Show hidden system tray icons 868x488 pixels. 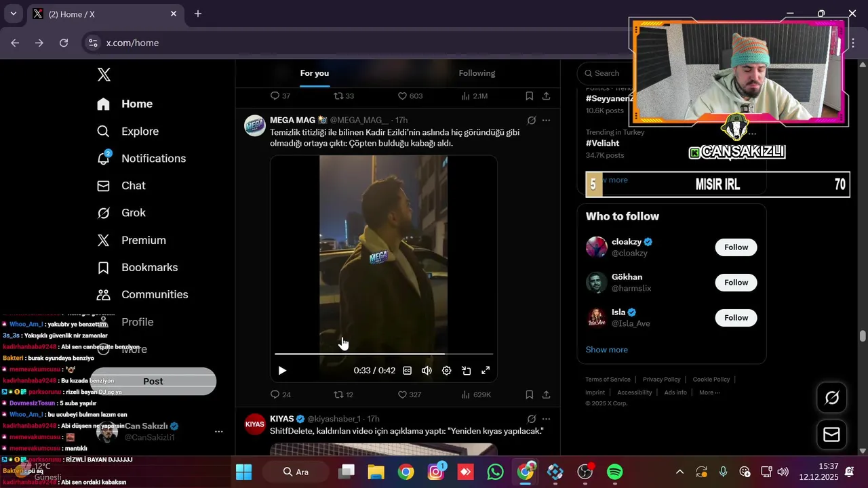(679, 472)
